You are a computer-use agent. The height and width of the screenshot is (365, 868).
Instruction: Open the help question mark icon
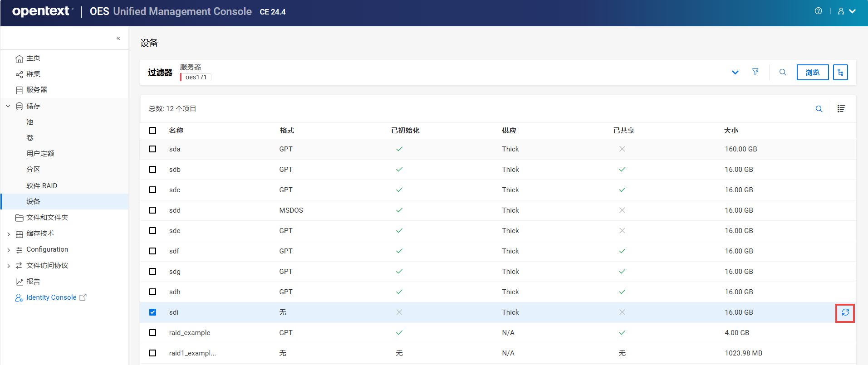click(x=818, y=11)
